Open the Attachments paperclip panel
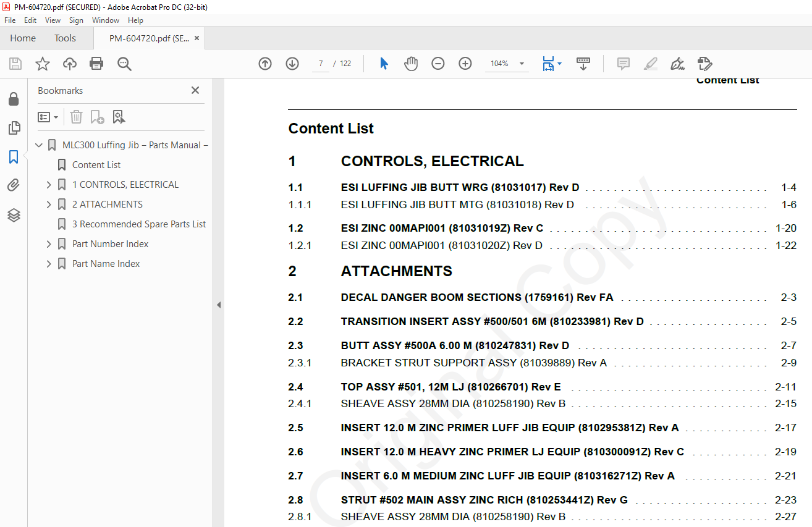The width and height of the screenshot is (812, 527). [x=14, y=186]
